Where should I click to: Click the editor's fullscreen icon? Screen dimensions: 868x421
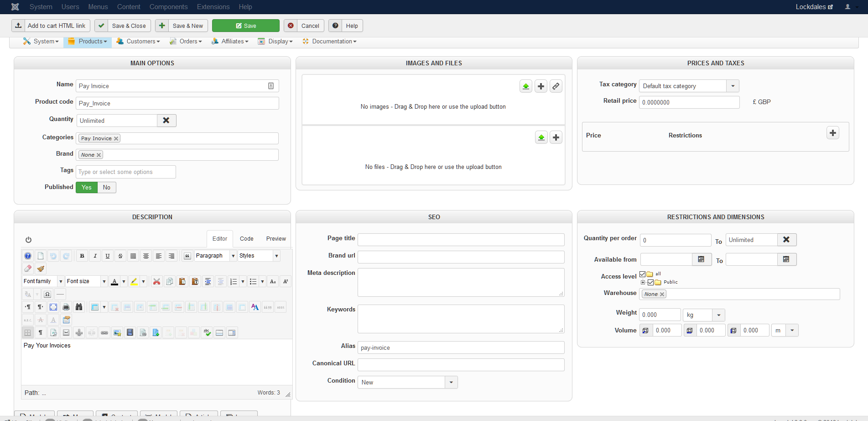(x=53, y=307)
